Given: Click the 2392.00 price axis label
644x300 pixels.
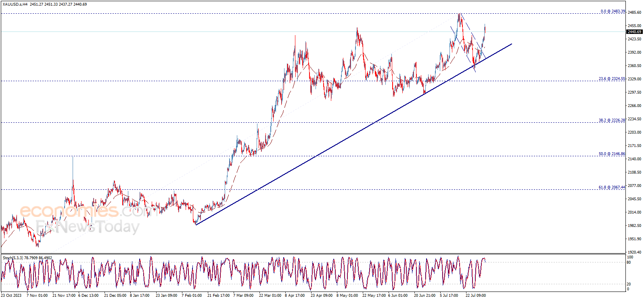Looking at the screenshot, I should click(634, 52).
